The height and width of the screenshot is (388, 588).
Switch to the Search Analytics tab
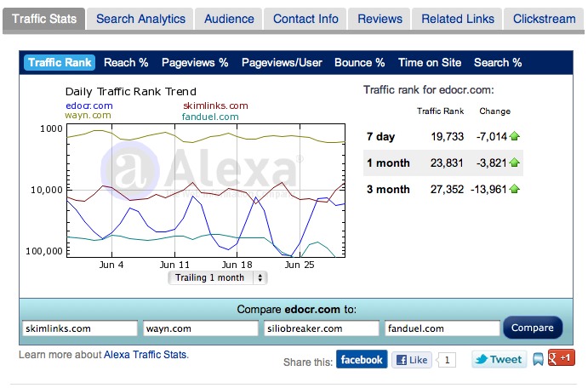[x=140, y=19]
